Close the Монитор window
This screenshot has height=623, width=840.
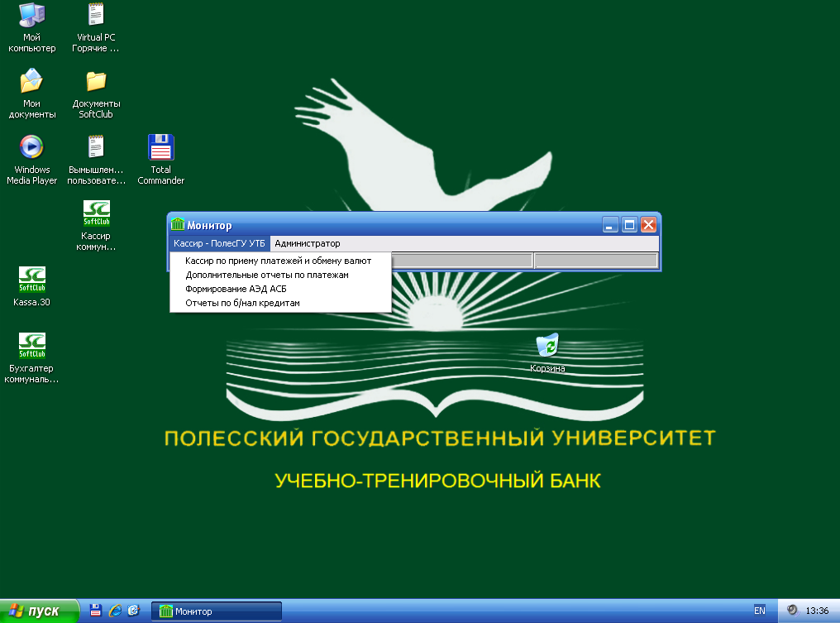pos(648,225)
